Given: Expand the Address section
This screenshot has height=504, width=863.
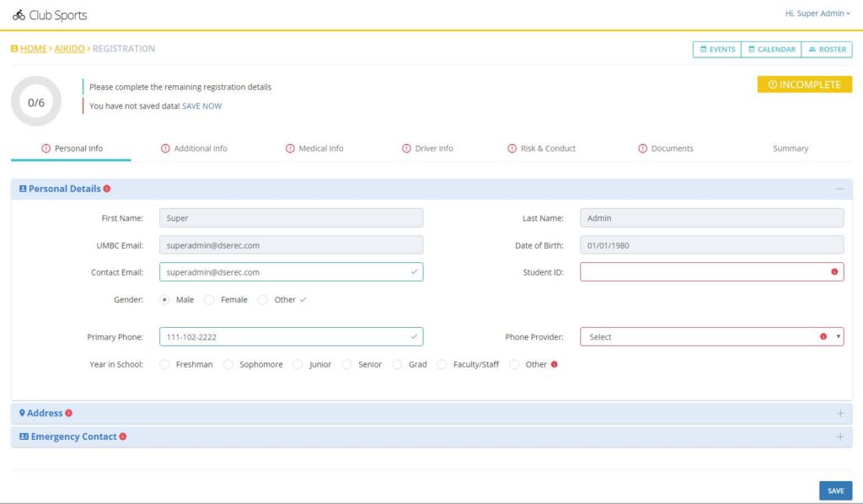Looking at the screenshot, I should click(x=839, y=413).
